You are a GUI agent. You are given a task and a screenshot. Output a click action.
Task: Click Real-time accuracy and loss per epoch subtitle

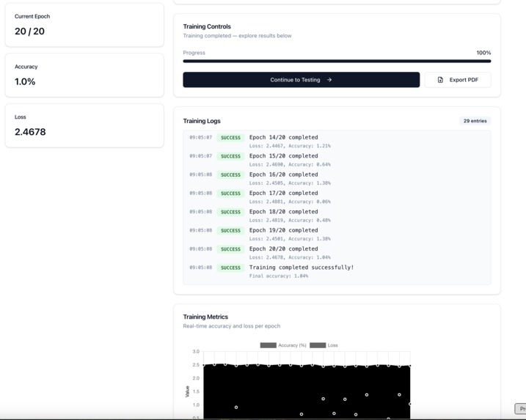coord(232,325)
